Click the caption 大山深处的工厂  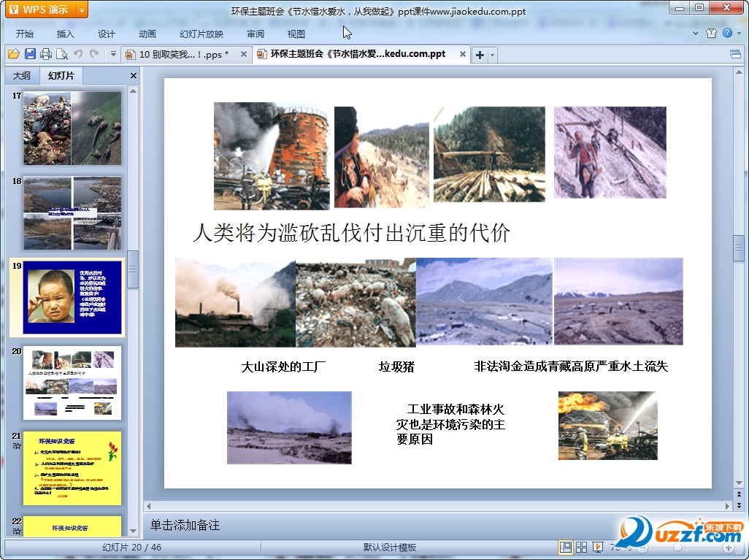tap(283, 367)
